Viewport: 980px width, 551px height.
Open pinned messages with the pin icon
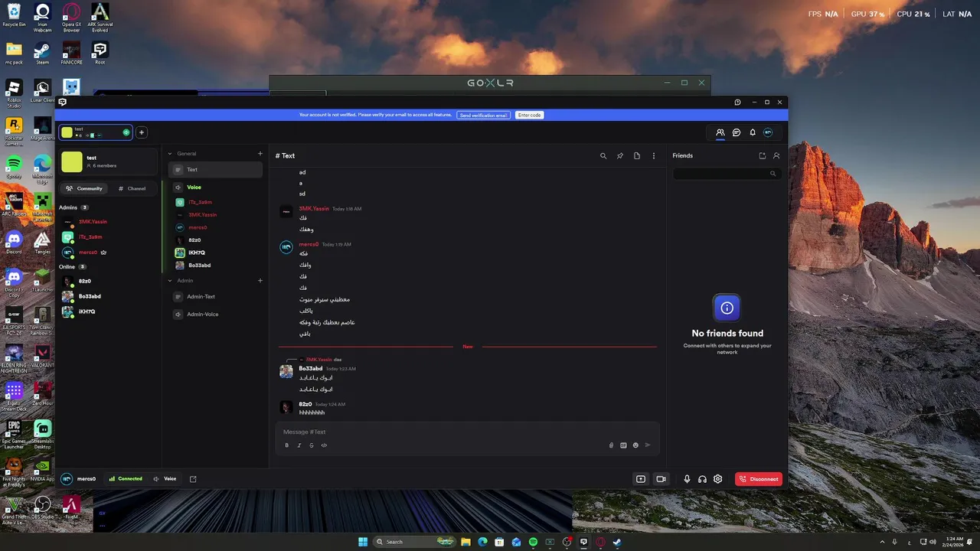pos(620,155)
